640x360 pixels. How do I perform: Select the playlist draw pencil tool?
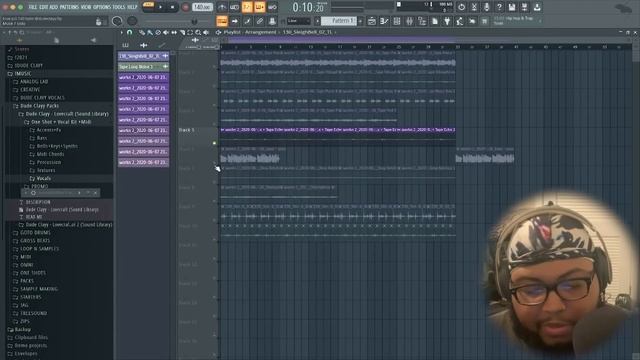click(142, 32)
